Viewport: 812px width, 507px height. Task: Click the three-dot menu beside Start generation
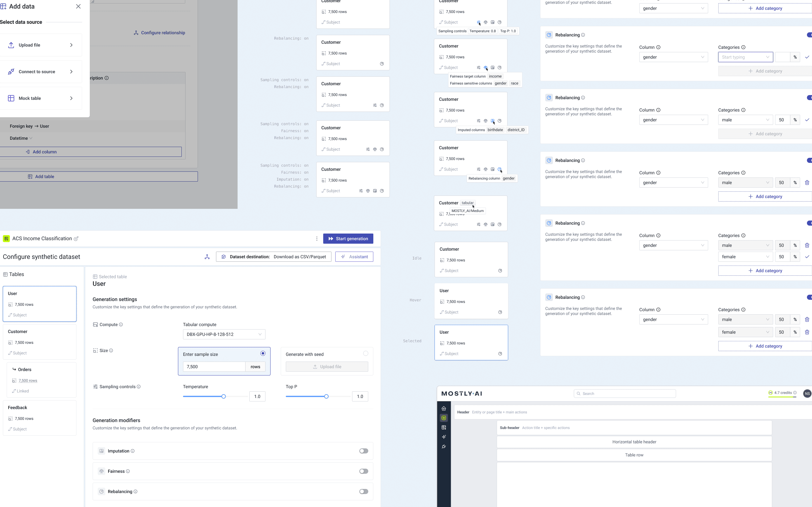click(x=317, y=239)
